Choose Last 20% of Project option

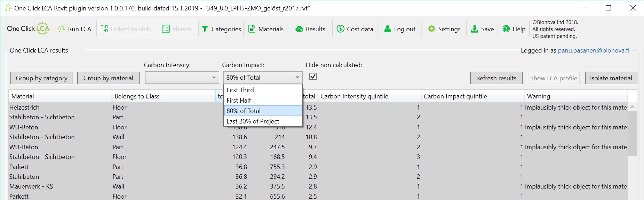(263, 121)
